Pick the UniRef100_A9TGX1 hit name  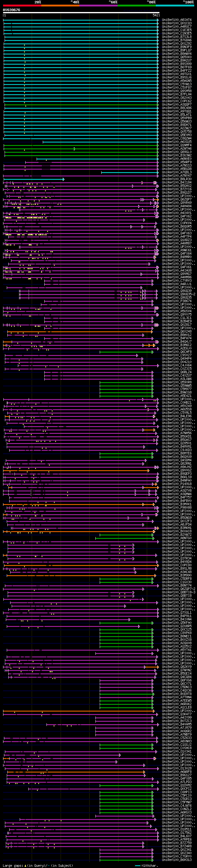click(x=176, y=74)
